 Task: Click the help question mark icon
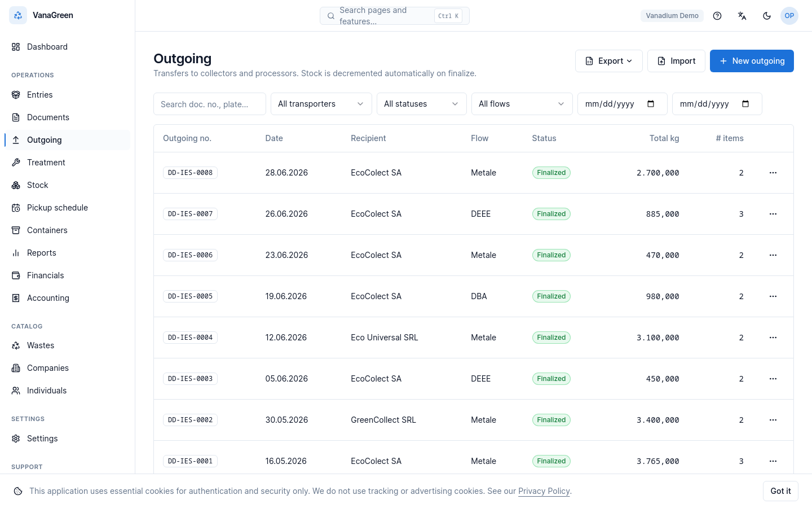click(x=717, y=16)
